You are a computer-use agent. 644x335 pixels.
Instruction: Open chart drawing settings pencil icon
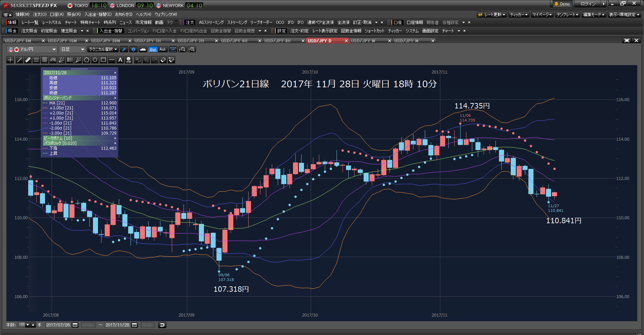pos(124,49)
